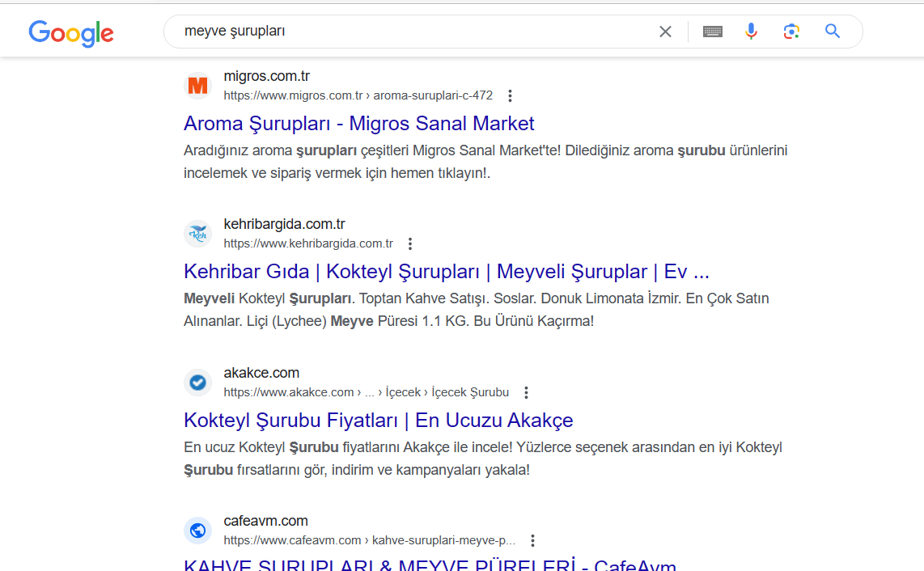Open more options for the cafeavm.com result
The height and width of the screenshot is (571, 924).
pos(532,540)
